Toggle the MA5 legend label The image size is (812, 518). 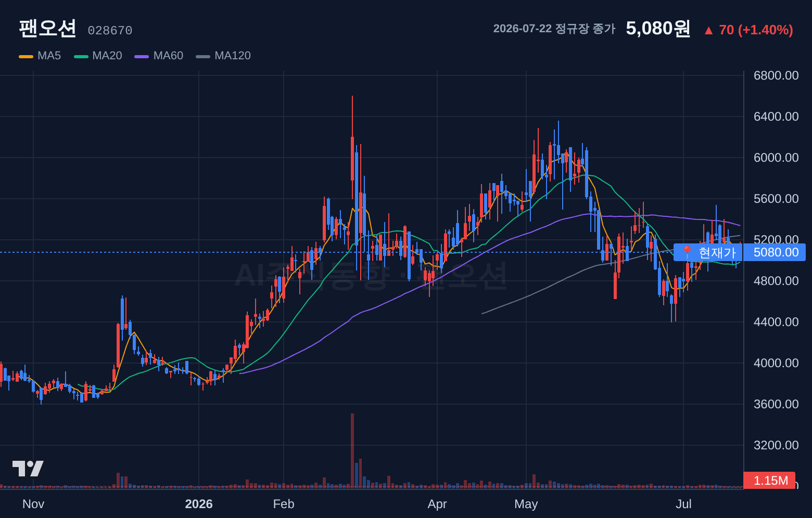(49, 56)
